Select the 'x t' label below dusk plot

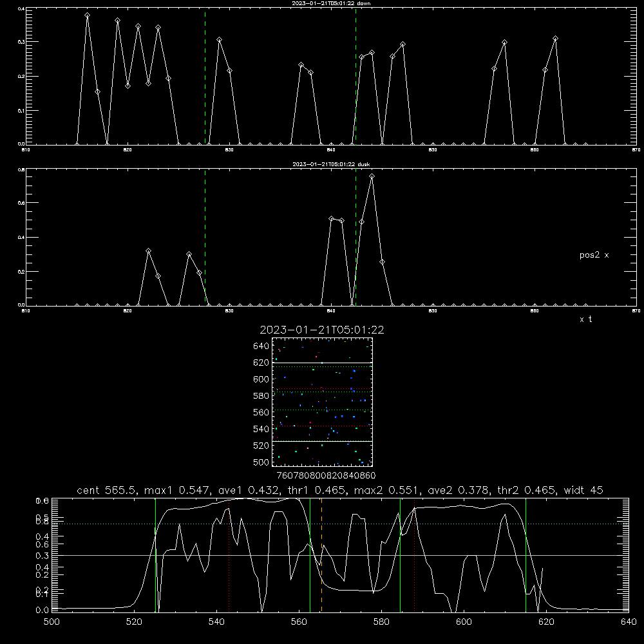click(x=585, y=319)
